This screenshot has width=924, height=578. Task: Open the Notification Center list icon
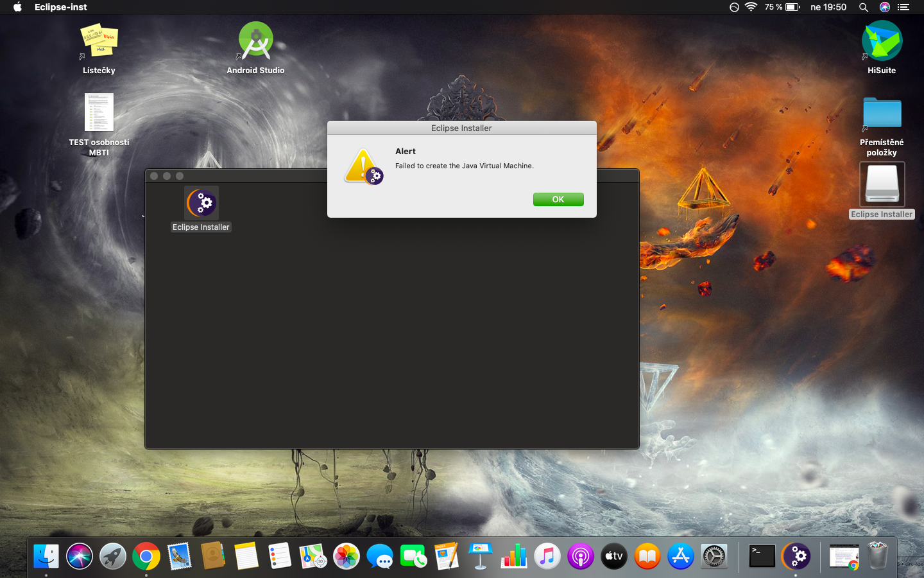click(x=903, y=7)
